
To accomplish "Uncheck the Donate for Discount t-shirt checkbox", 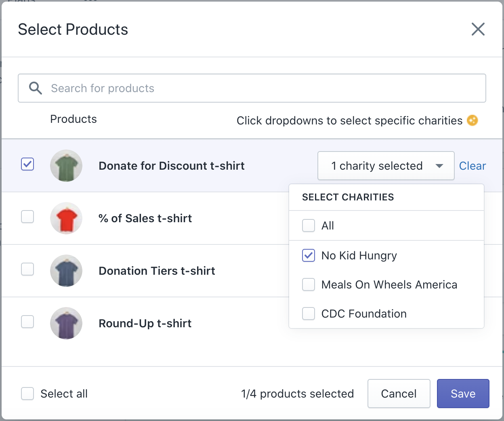I will point(27,164).
